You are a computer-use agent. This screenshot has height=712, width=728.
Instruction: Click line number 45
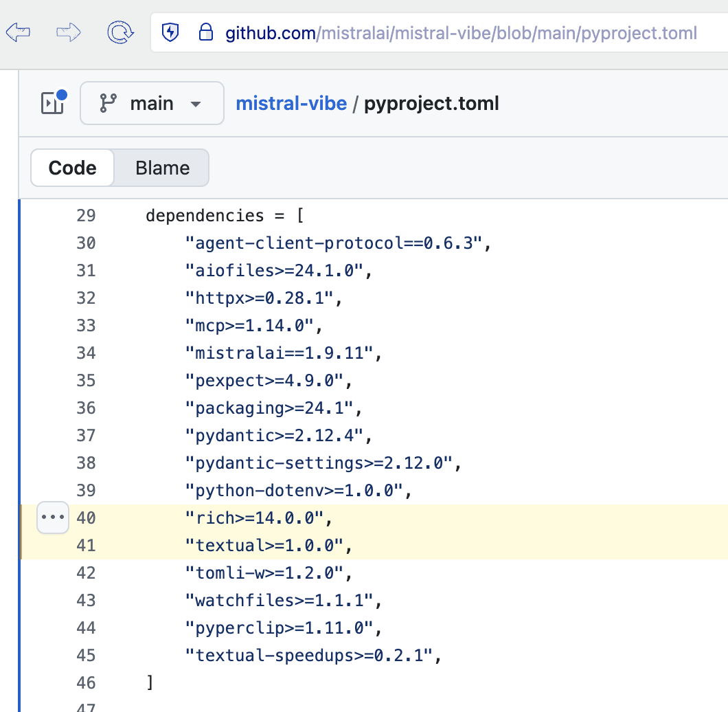coord(86,656)
